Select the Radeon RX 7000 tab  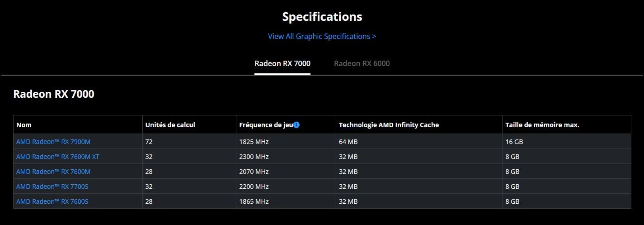click(x=282, y=63)
